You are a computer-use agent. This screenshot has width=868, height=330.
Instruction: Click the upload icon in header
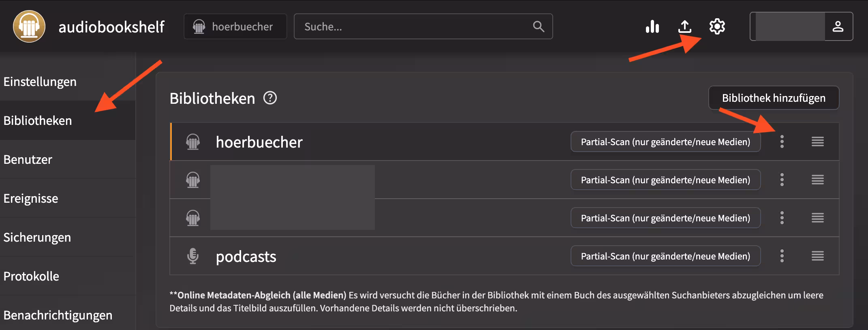[684, 27]
